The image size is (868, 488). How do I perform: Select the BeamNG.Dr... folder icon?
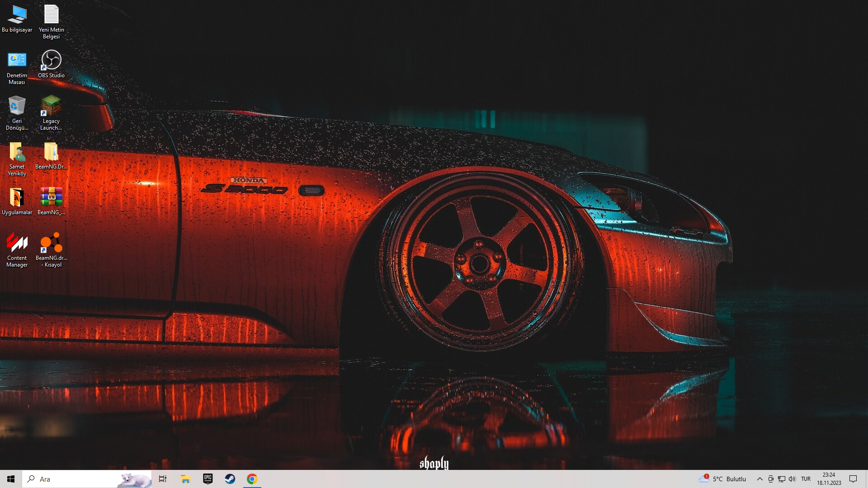51,156
